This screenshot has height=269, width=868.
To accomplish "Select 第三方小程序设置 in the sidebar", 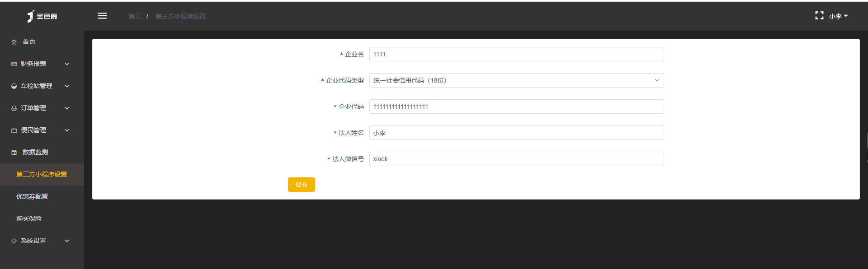I will [x=42, y=174].
